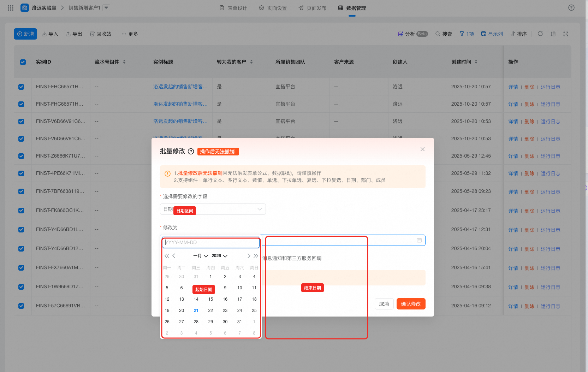Sort by the 转为我的客户 column
The width and height of the screenshot is (588, 372).
click(x=251, y=62)
